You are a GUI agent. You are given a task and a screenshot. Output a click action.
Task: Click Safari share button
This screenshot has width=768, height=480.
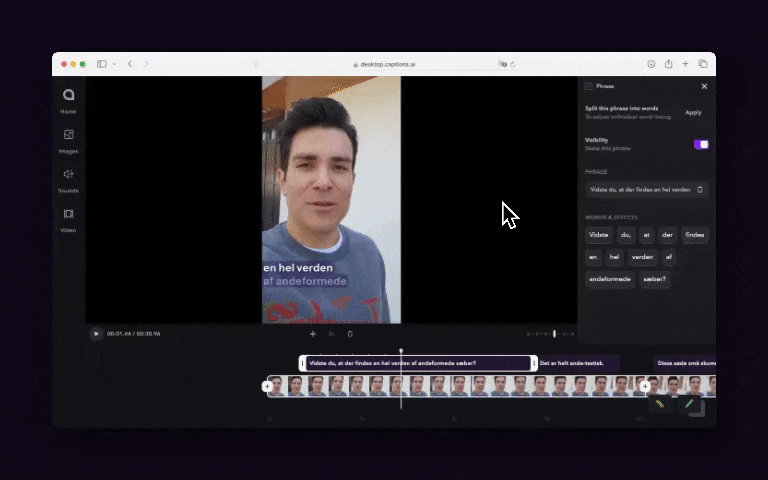coord(668,64)
